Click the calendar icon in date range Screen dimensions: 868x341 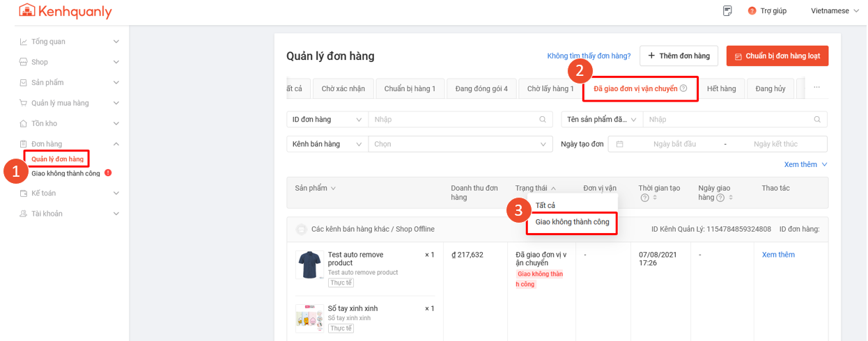(619, 144)
